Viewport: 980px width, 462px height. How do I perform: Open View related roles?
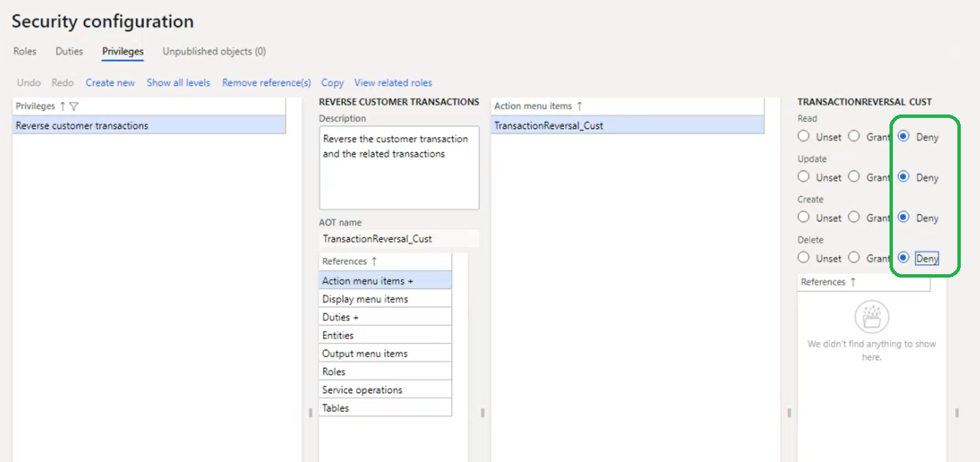coord(393,82)
